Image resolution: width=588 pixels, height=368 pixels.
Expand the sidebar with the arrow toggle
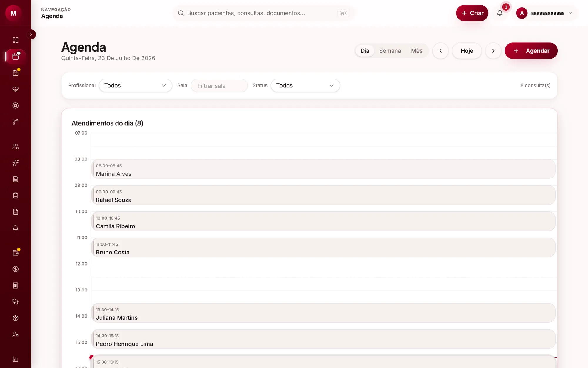tap(31, 34)
